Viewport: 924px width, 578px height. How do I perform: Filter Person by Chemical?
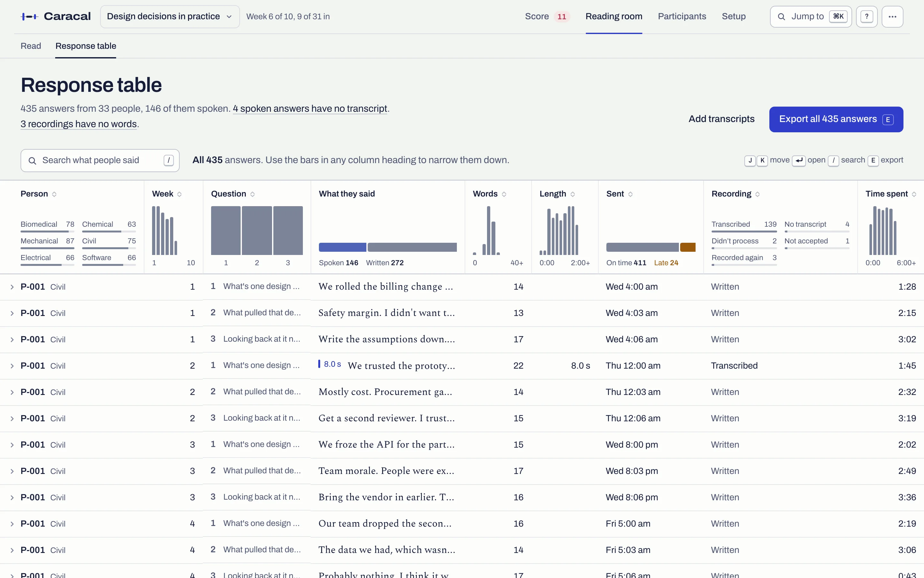coord(109,226)
